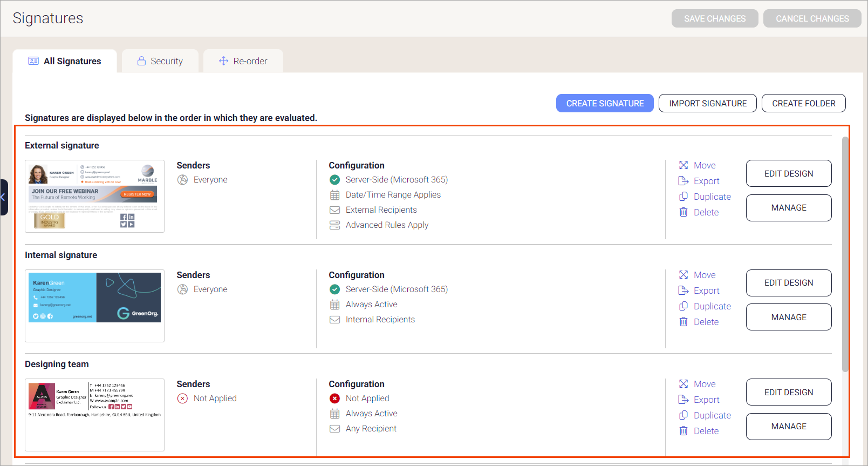Select the All Signatures tab

tap(65, 61)
